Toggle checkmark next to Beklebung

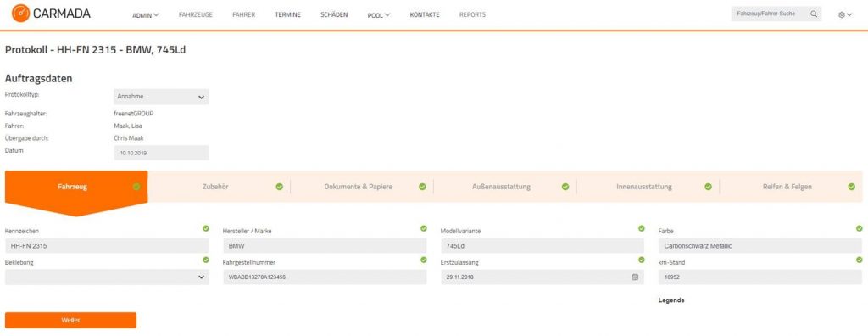(x=206, y=260)
